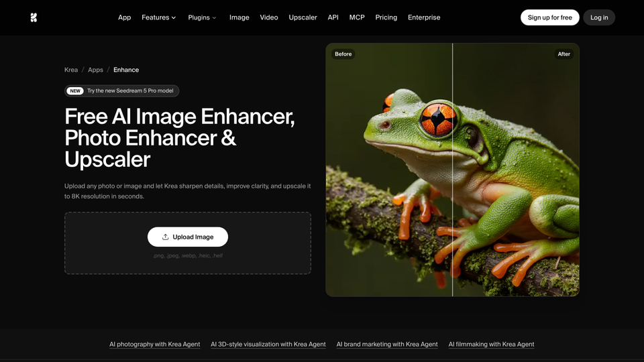
Task: Go to the Upscaler page
Action: point(303,17)
